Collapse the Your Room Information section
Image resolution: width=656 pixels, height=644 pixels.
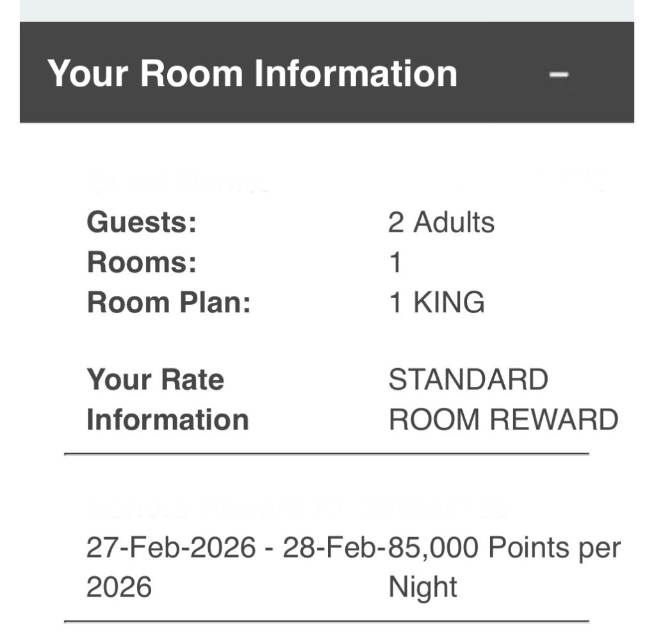click(x=559, y=74)
